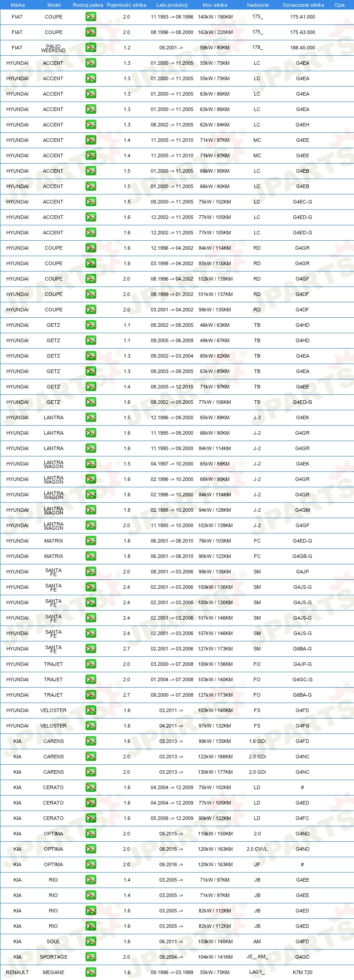Click fuel icon in Accent G4EC-G row
The width and height of the screenshot is (354, 980).
91,202
